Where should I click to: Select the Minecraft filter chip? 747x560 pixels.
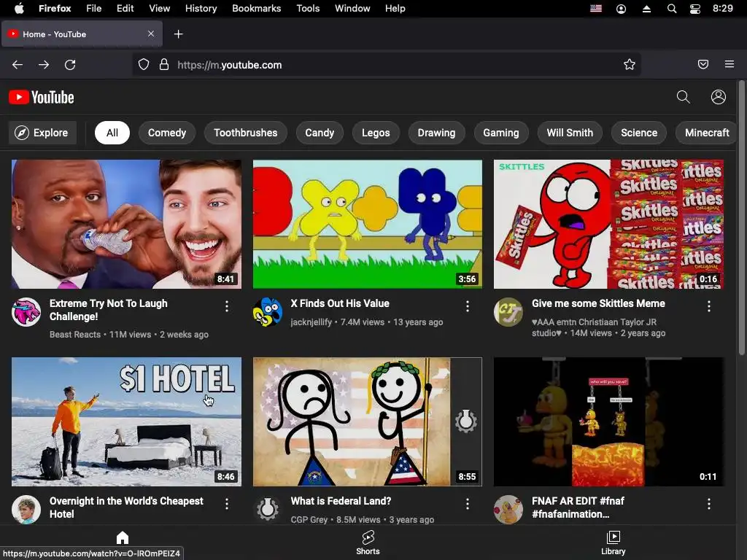pos(707,133)
